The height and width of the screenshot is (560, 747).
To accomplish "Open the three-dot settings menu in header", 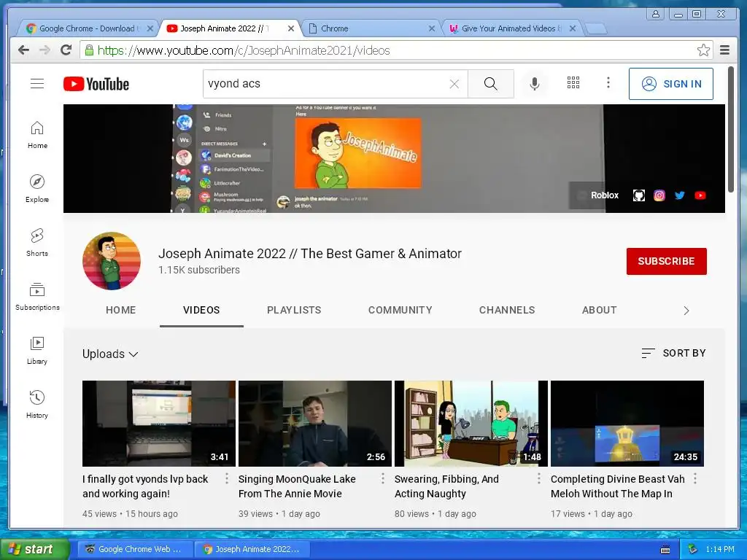I will pos(608,83).
